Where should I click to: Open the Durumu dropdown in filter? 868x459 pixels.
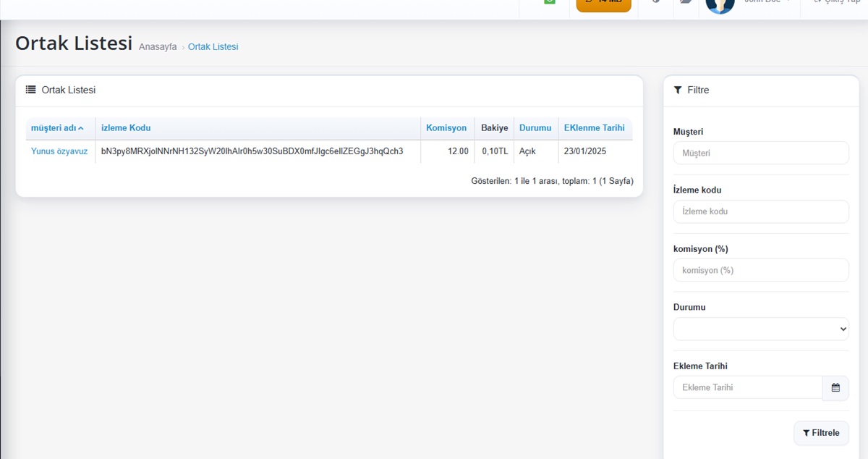click(761, 329)
